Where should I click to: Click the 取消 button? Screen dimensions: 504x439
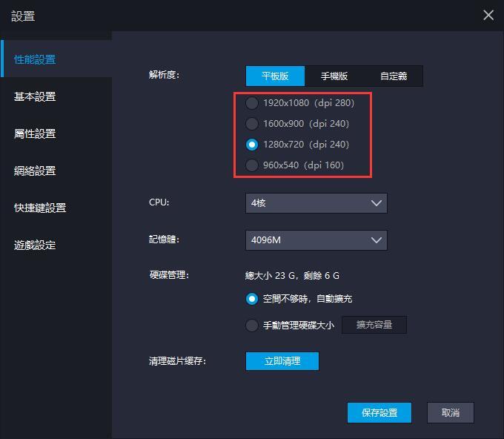451,412
